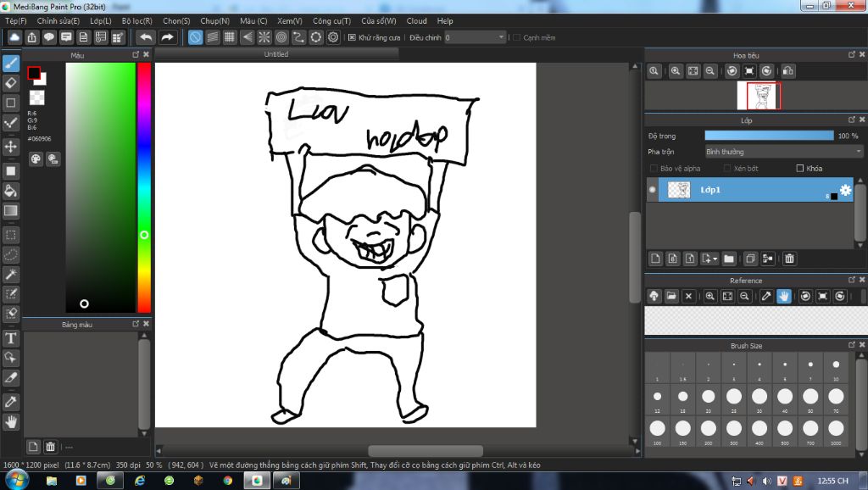Zoom in on the Navigator panel
Image resolution: width=868 pixels, height=490 pixels.
[676, 71]
